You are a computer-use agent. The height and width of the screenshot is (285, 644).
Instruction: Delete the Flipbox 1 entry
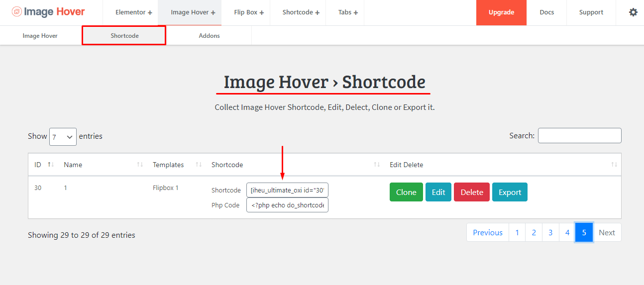472,192
